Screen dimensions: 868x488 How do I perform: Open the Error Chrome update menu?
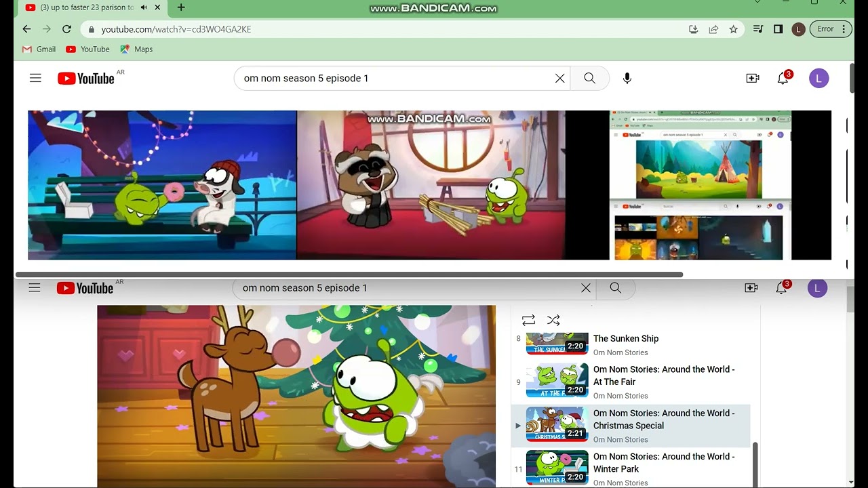point(831,29)
